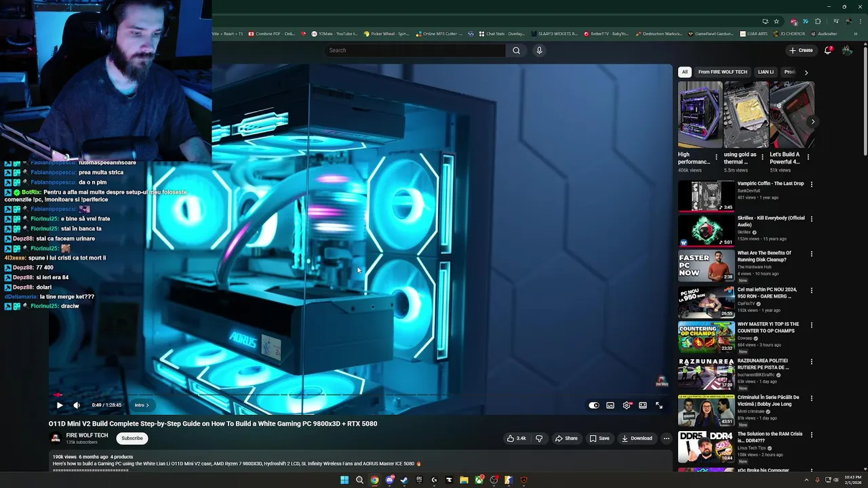Open more actions ellipsis beside Download
The width and height of the screenshot is (868, 488).
[666, 439]
